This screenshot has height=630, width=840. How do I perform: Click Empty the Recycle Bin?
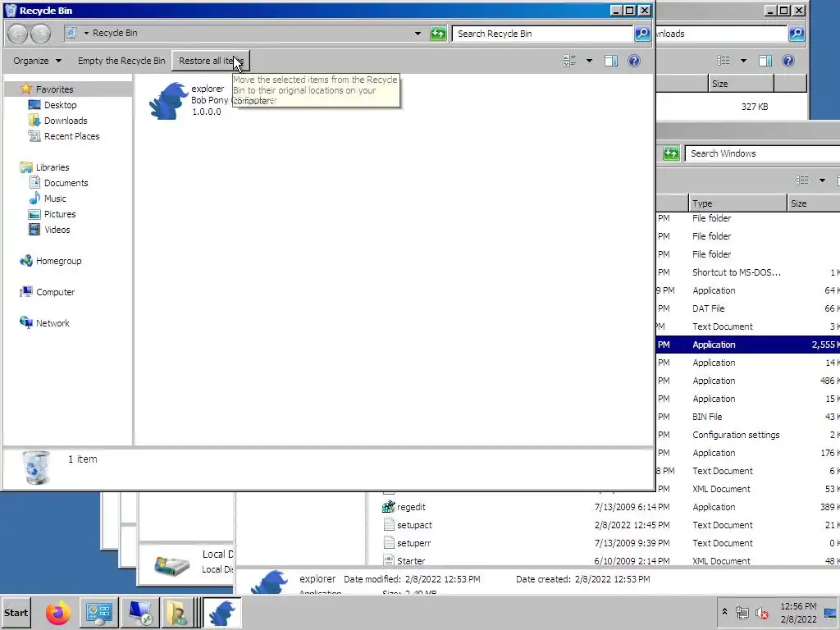pos(121,61)
